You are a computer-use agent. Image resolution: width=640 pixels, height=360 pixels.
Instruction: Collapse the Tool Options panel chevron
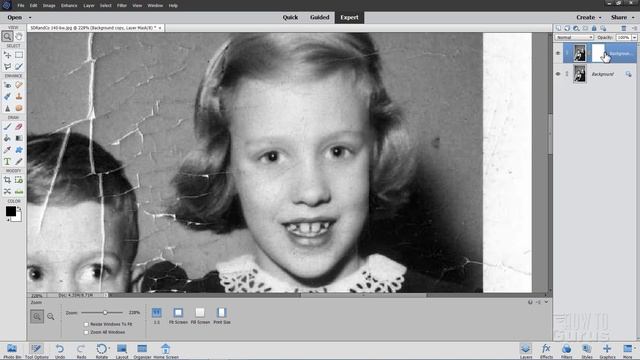click(x=546, y=302)
